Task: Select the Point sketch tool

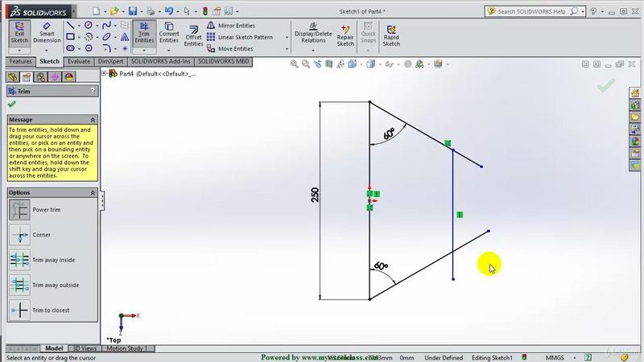Action: [125, 48]
